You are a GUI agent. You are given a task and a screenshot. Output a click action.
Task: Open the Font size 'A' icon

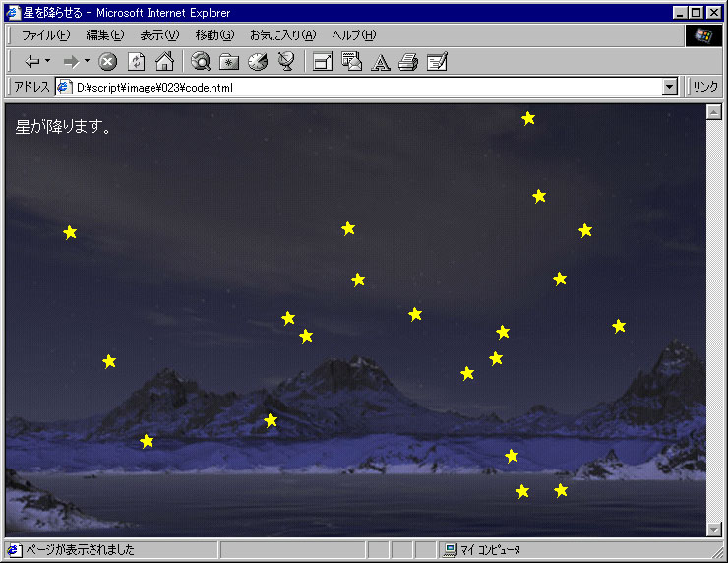[381, 62]
